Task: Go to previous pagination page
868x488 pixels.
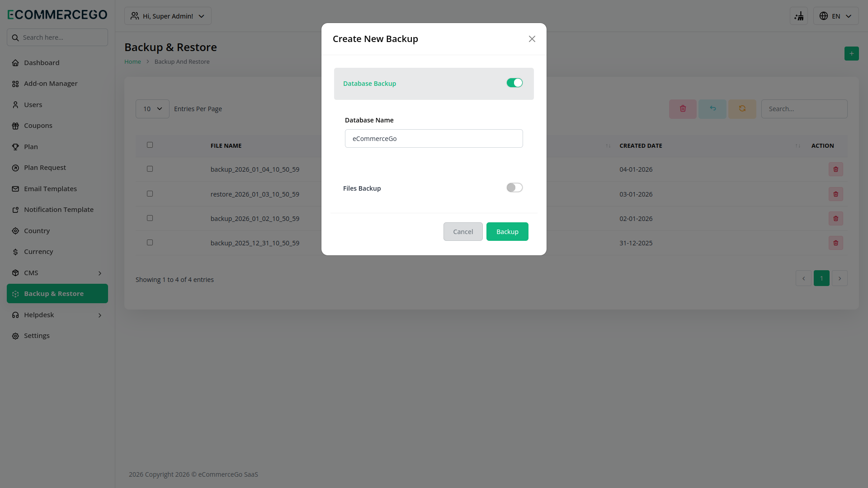Action: point(803,278)
